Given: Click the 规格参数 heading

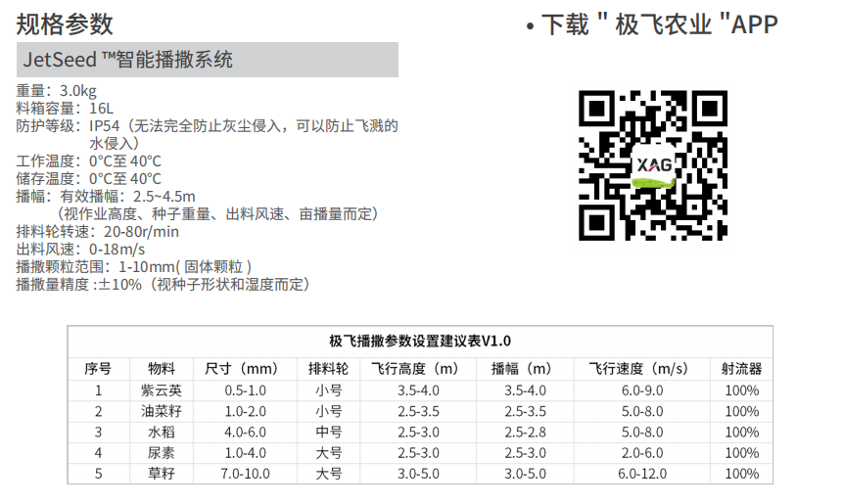Looking at the screenshot, I should coord(65,24).
